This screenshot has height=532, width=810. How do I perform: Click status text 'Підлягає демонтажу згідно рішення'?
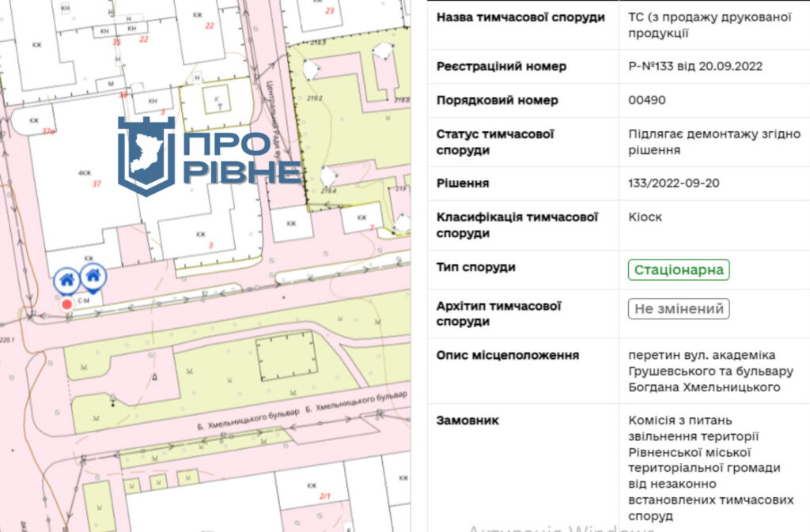[714, 142]
